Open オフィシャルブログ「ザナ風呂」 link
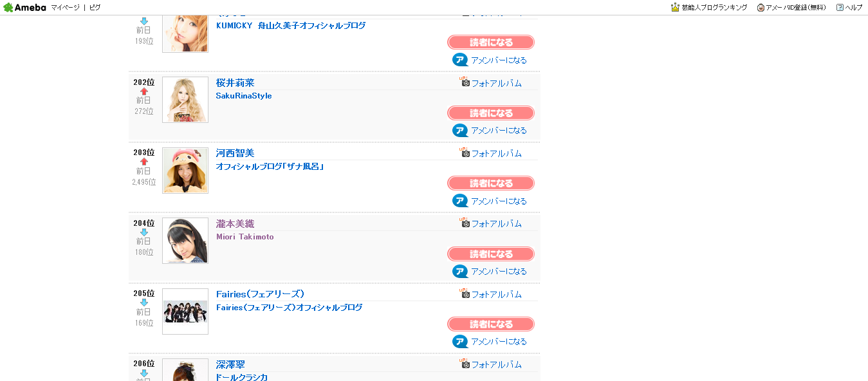Screen dimensions: 868x381 (270, 167)
